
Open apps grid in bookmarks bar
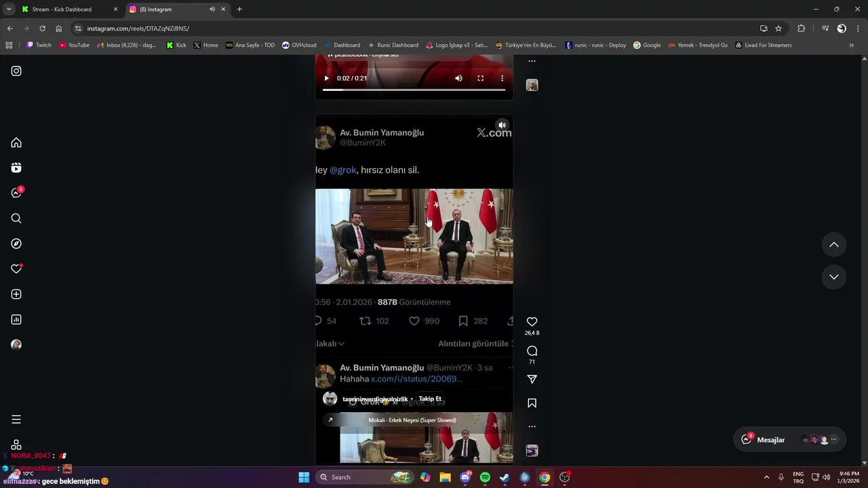(9, 45)
